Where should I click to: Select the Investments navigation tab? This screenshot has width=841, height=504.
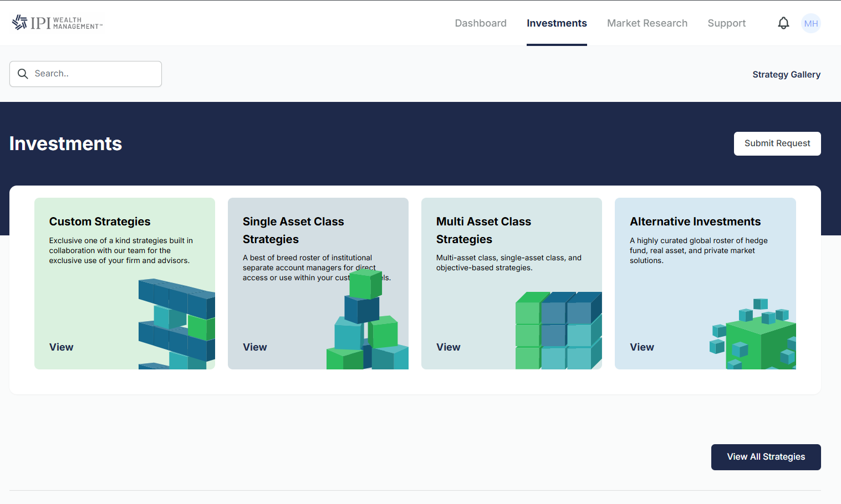coord(556,23)
